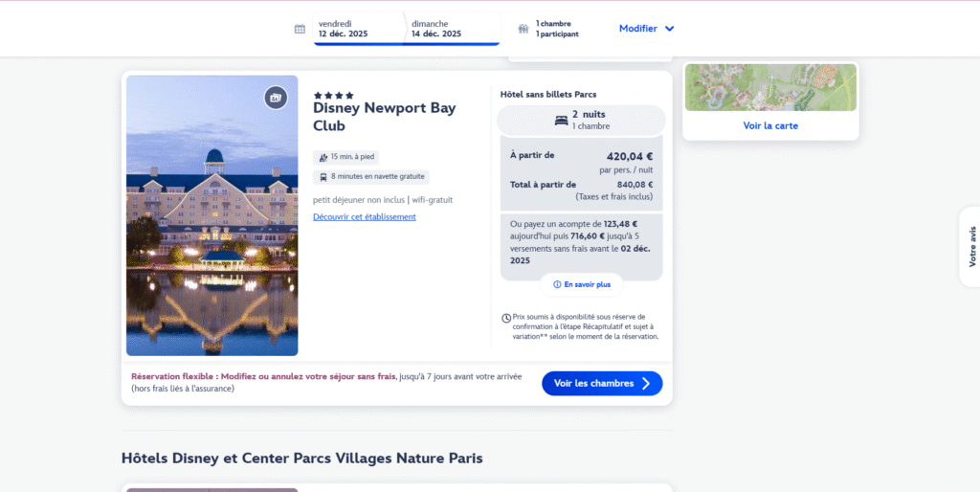Open the Disney Newport Bay Club photo
The height and width of the screenshot is (492, 980).
coord(212,215)
